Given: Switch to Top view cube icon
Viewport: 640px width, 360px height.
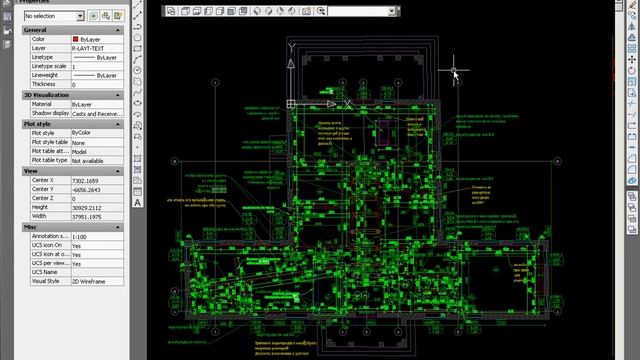Looking at the screenshot, I should [185, 11].
